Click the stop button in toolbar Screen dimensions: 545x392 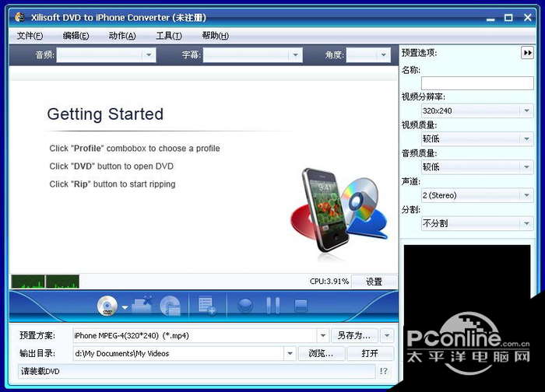pos(301,306)
